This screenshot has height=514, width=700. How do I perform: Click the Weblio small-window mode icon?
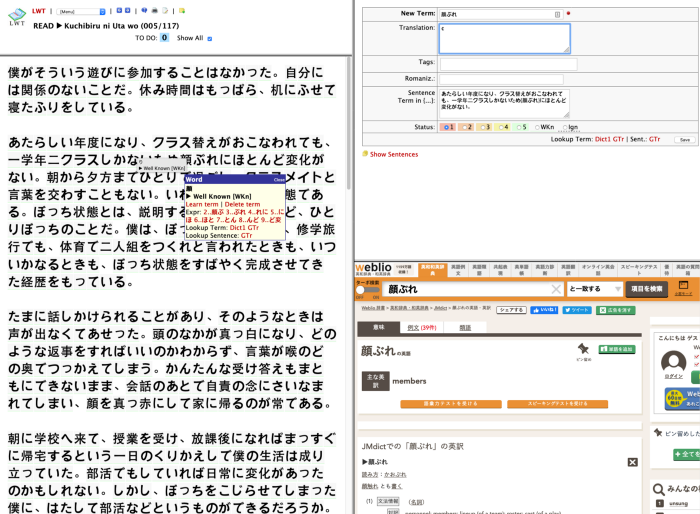point(683,285)
